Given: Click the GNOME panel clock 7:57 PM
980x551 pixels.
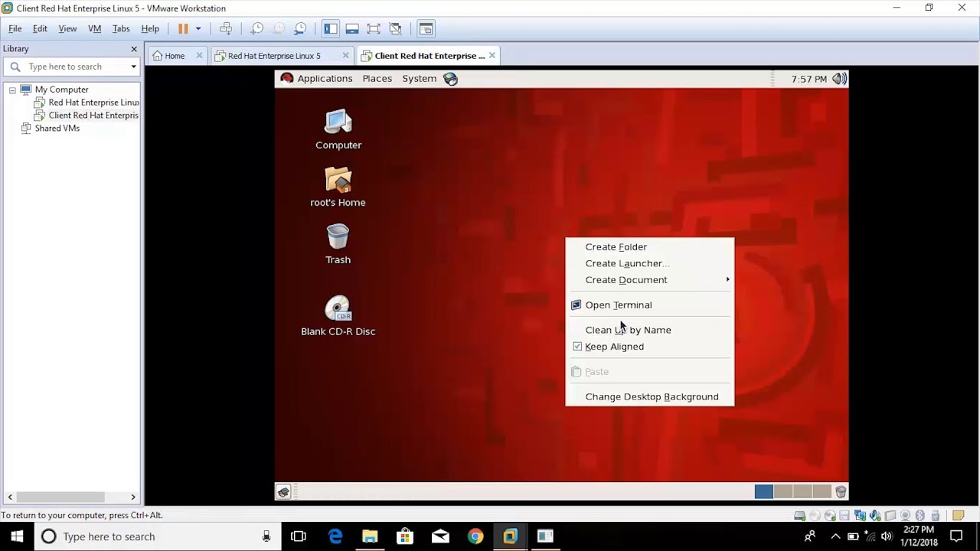Looking at the screenshot, I should click(x=809, y=79).
